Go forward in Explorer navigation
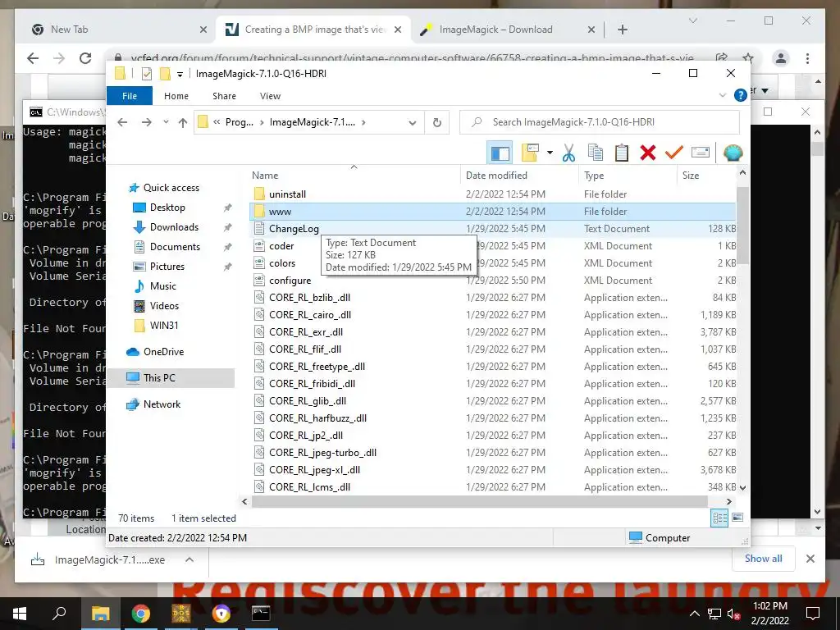840x630 pixels. (x=146, y=123)
